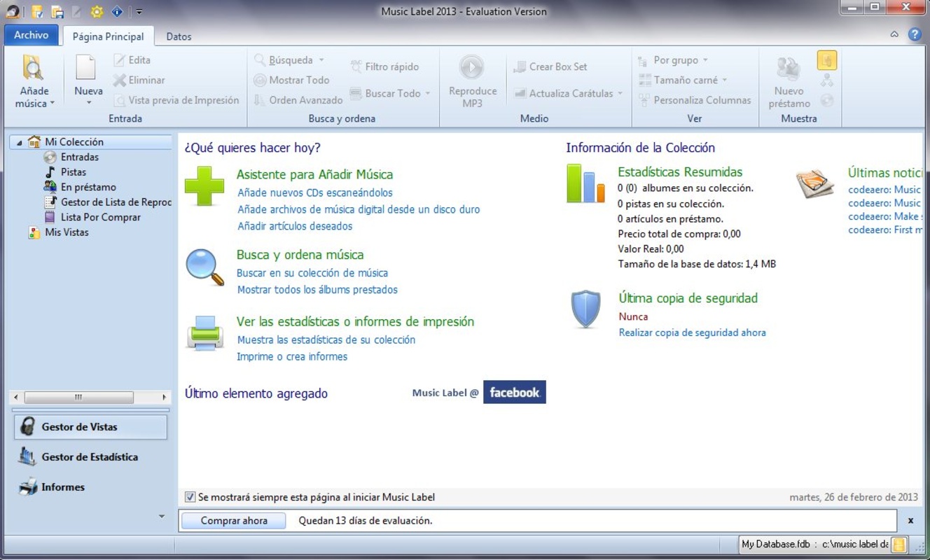Image resolution: width=930 pixels, height=560 pixels.
Task: Click the checklist icon in quick access toolbar
Action: coord(37,12)
